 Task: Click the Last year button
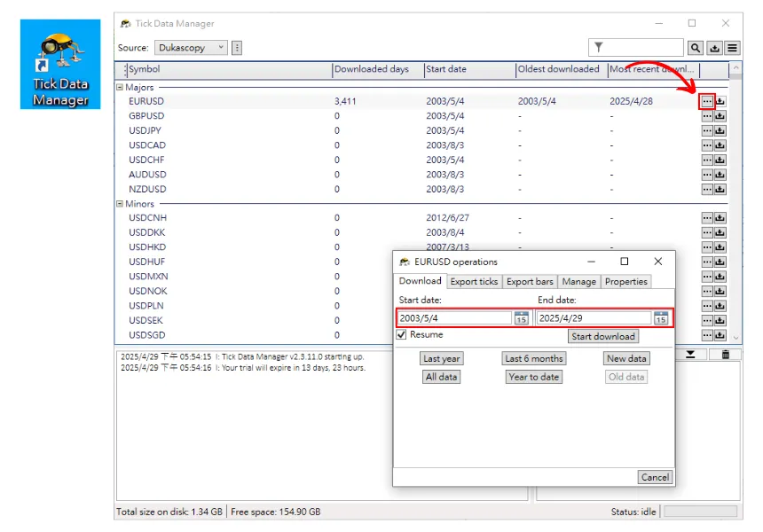[x=441, y=359]
